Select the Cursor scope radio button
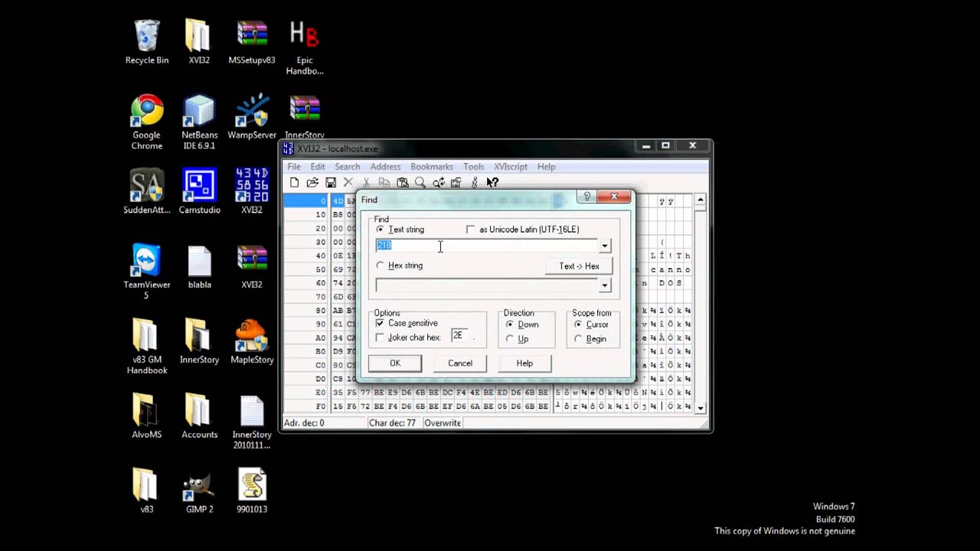 coord(578,324)
